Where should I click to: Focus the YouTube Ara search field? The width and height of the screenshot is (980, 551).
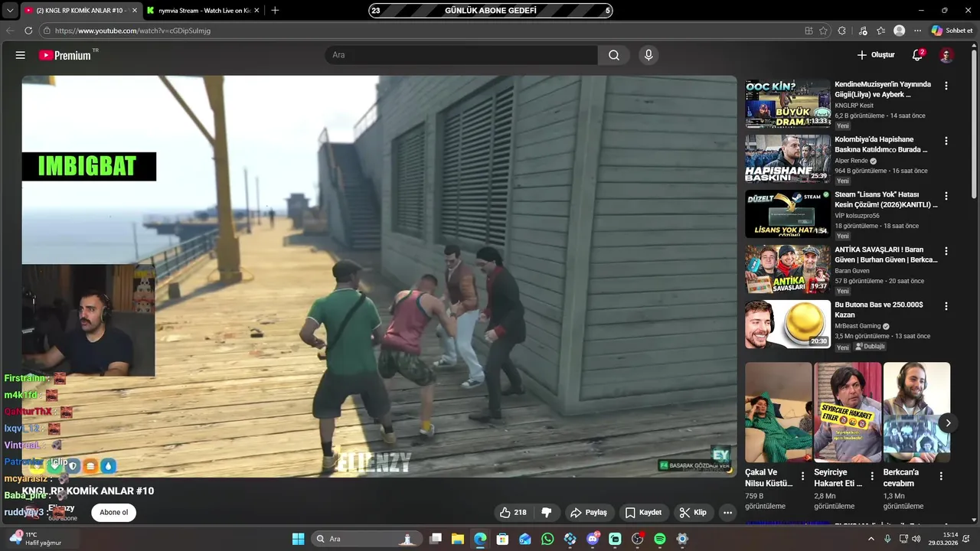click(x=462, y=55)
